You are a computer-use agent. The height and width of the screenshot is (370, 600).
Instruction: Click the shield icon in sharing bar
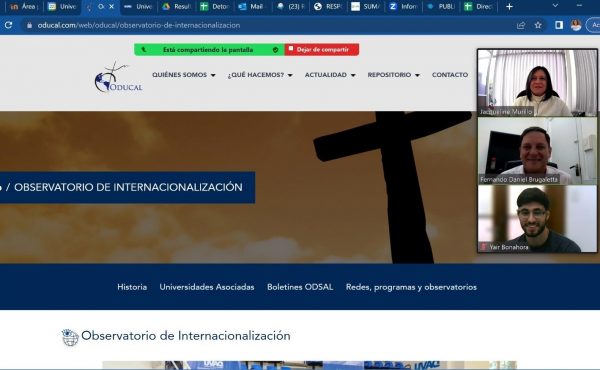(276, 50)
